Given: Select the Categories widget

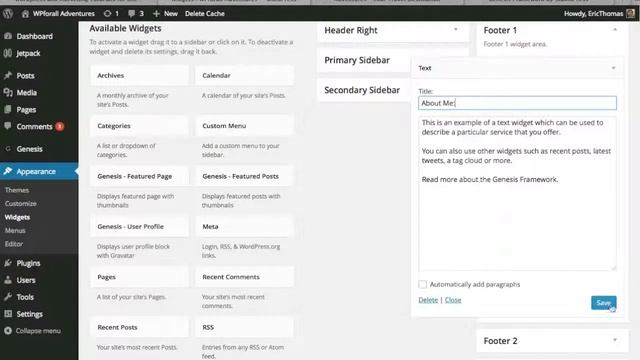Looking at the screenshot, I should coord(140,126).
